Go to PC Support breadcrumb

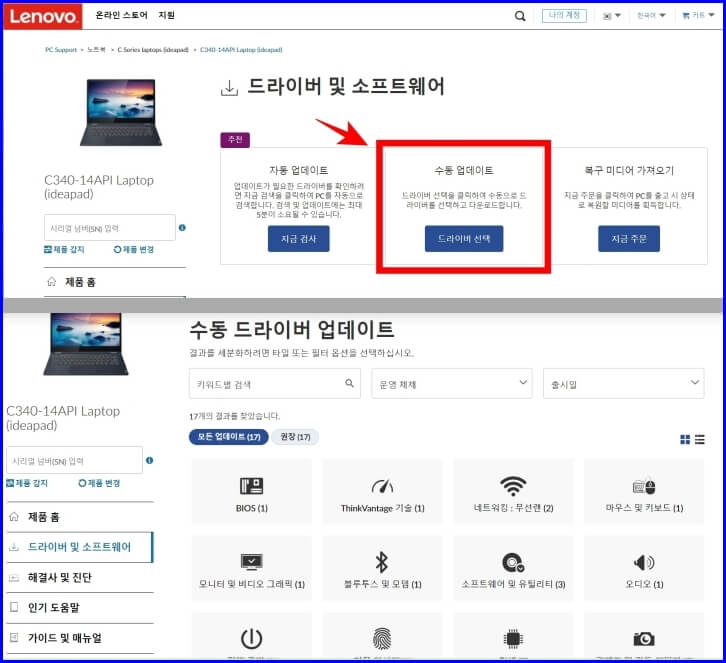tap(61, 50)
